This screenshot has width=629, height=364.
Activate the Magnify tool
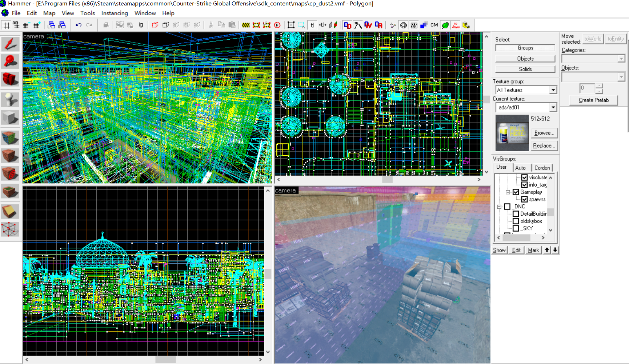pos(10,61)
